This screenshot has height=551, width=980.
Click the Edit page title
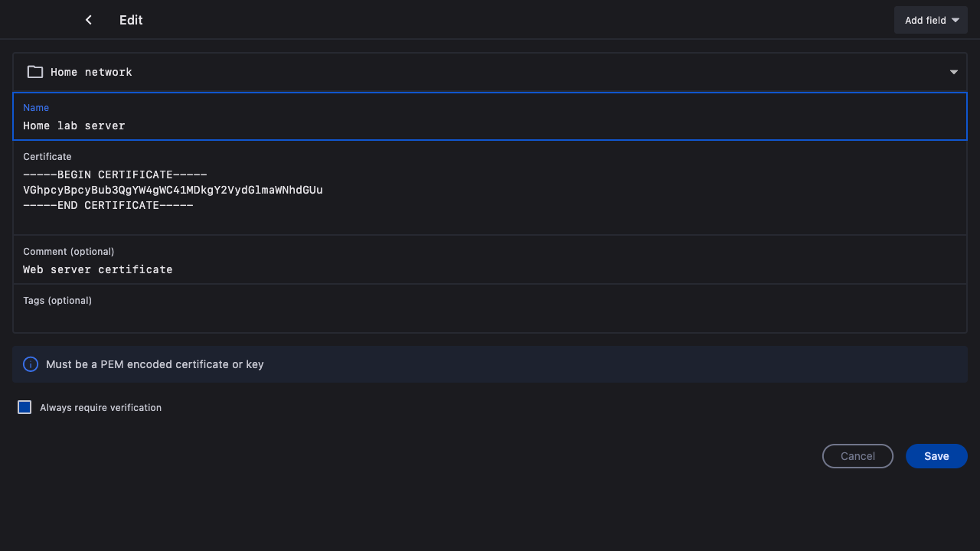click(131, 20)
